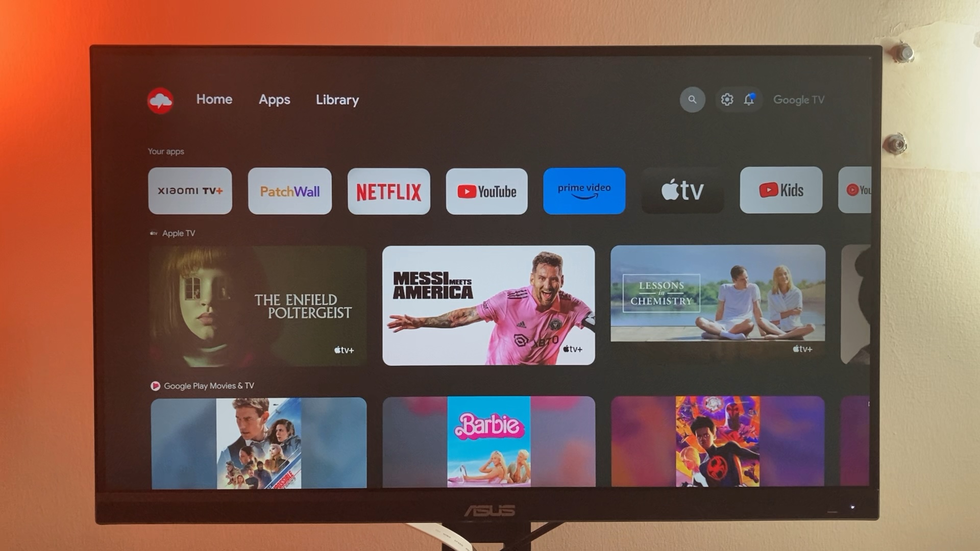Click the search icon
980x551 pixels.
point(692,99)
